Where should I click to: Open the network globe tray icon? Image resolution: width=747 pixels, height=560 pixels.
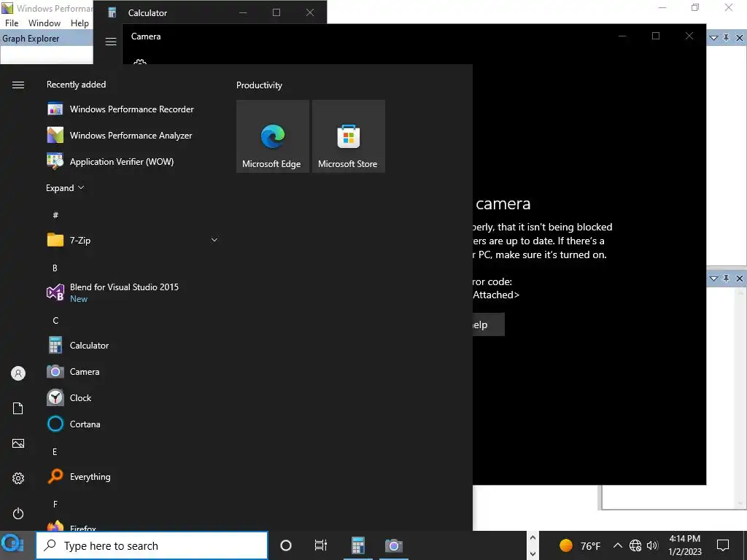pyautogui.click(x=635, y=545)
